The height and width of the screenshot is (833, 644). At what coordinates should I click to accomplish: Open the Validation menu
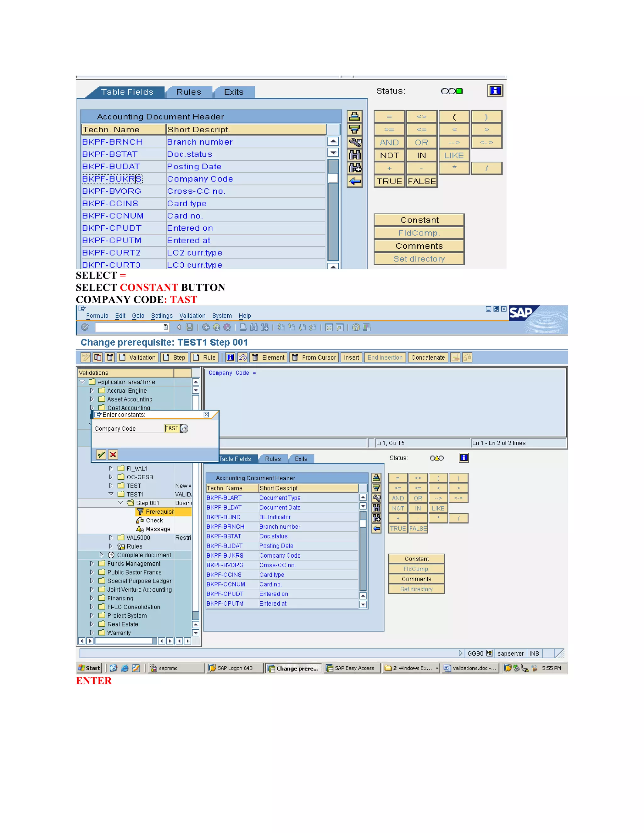[192, 316]
